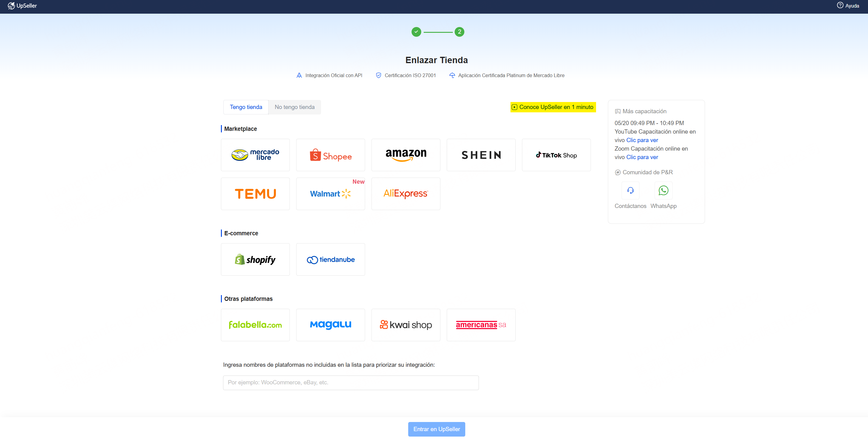Click the step 2 progress indicator
The image size is (868, 439).
coord(459,32)
